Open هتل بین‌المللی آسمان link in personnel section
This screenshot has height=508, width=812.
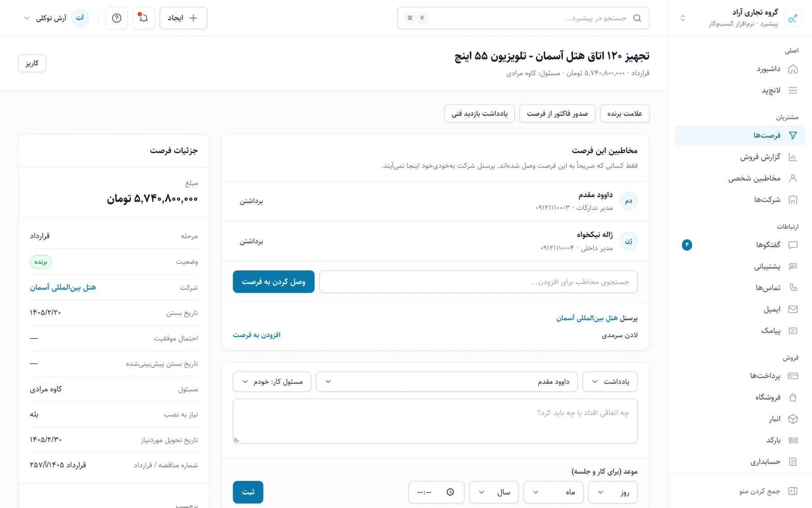coord(587,318)
